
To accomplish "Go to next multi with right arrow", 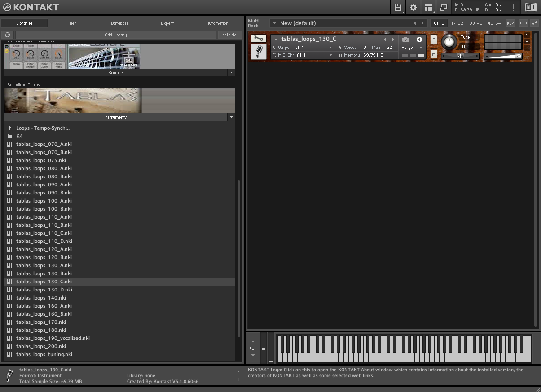I will pyautogui.click(x=422, y=23).
